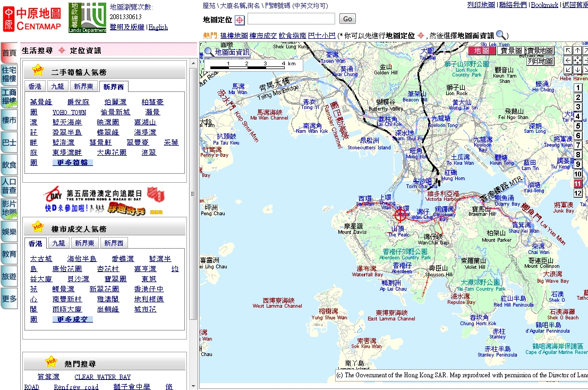This screenshot has height=390, width=588.
Task: Click the recenter map arrows icon
Action: (x=578, y=60)
